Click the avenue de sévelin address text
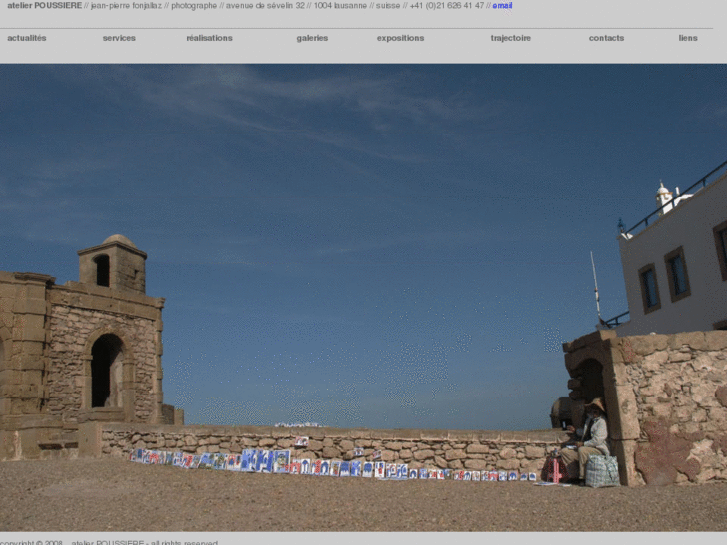Image resolution: width=727 pixels, height=545 pixels. point(265,6)
